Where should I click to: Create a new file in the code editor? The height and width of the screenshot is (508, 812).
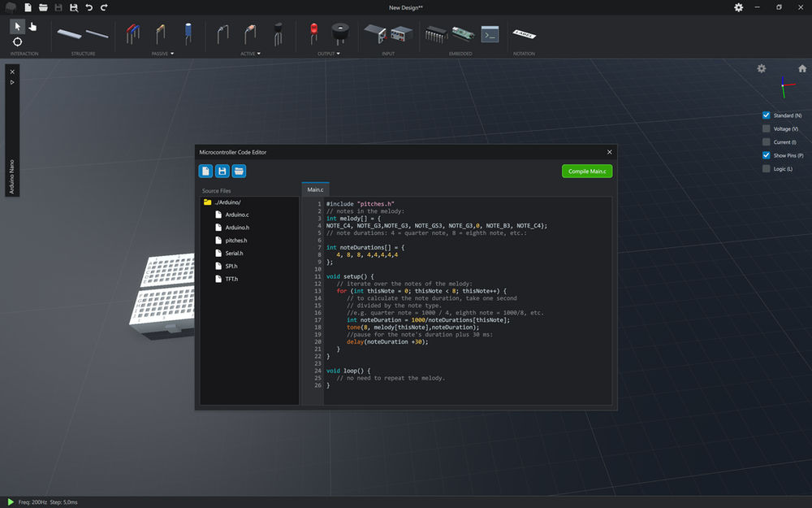205,171
